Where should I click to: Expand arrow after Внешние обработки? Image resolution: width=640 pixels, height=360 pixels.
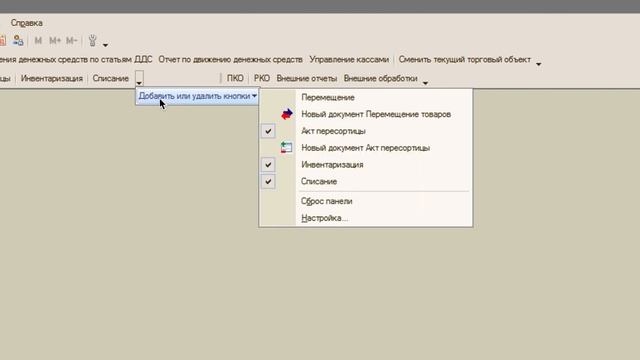[425, 83]
